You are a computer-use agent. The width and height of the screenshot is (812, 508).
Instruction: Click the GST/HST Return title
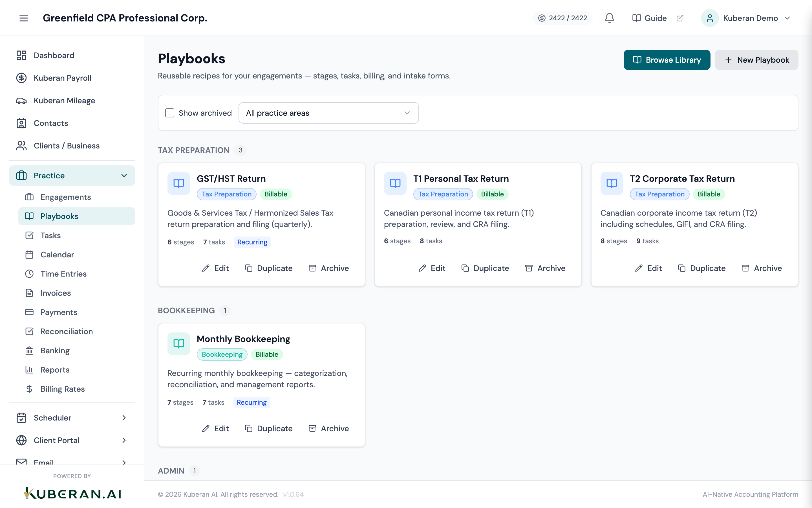coord(231,179)
